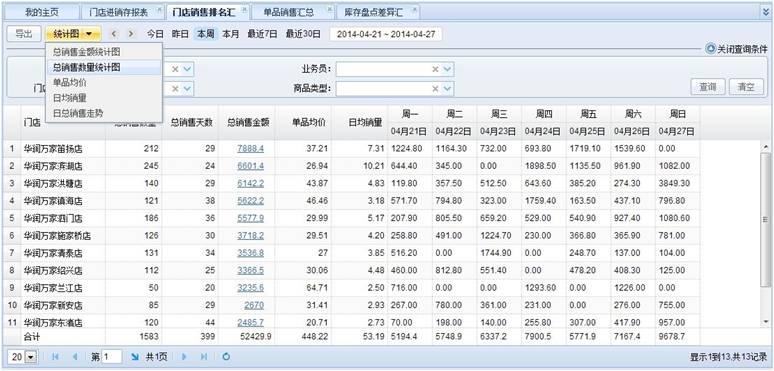Click the 清空 clear button
This screenshot has width=774, height=371.
746,87
